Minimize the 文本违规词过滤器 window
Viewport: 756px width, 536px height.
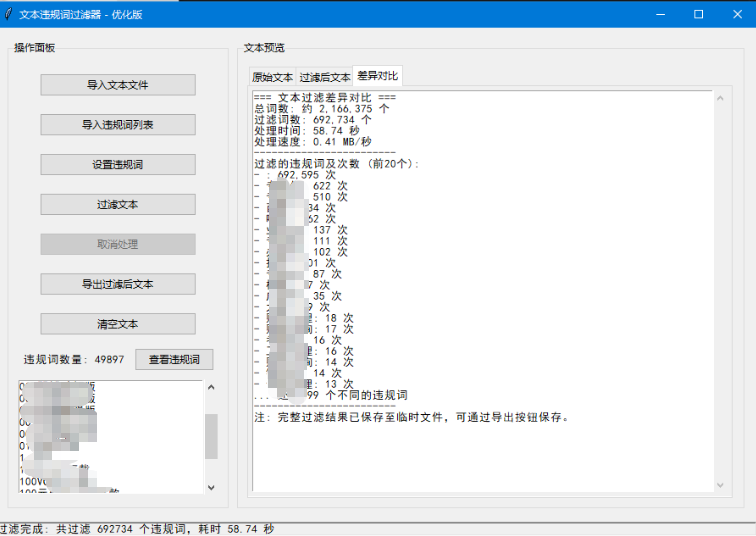[659, 14]
